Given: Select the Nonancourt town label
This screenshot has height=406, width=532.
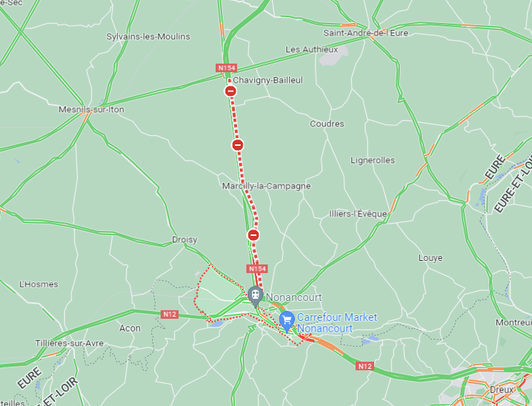Looking at the screenshot, I should coord(293,297).
